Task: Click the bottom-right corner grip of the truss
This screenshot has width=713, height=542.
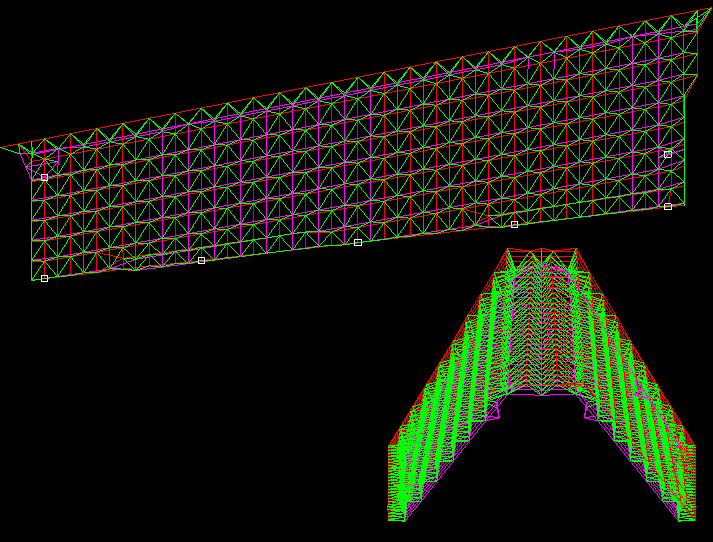Action: 668,206
